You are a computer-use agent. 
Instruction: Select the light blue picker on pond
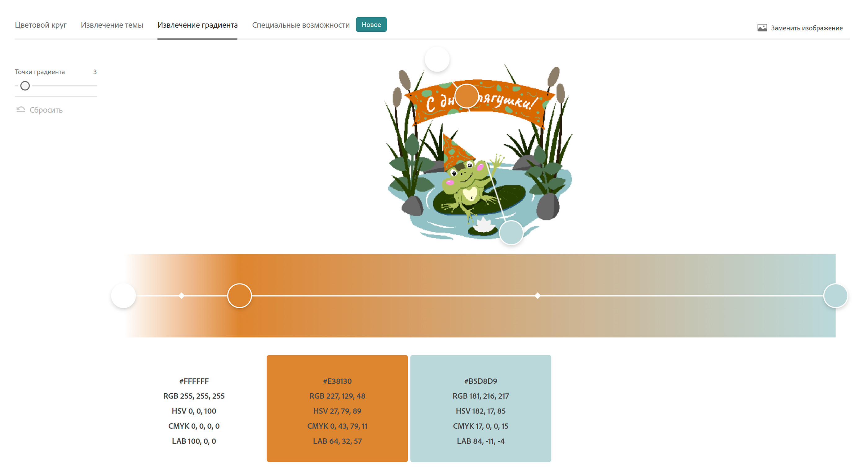click(x=511, y=233)
